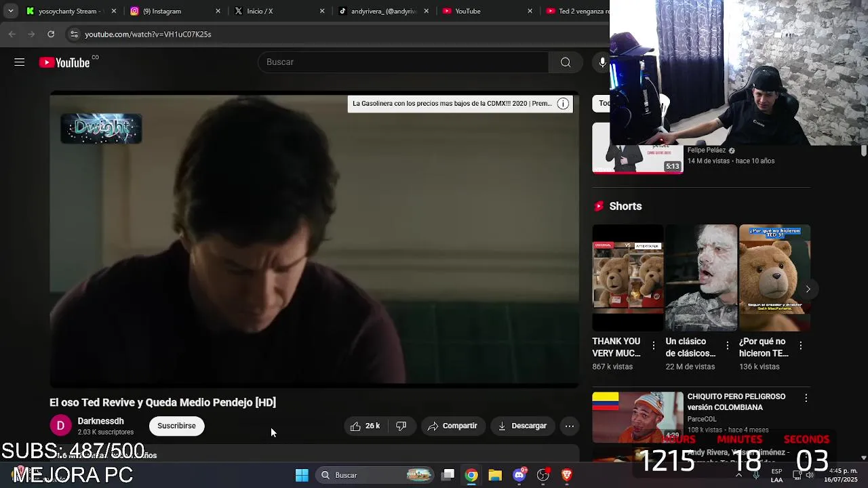Like the video with 26 k likes
Image resolution: width=868 pixels, height=488 pixels.
coord(365,426)
